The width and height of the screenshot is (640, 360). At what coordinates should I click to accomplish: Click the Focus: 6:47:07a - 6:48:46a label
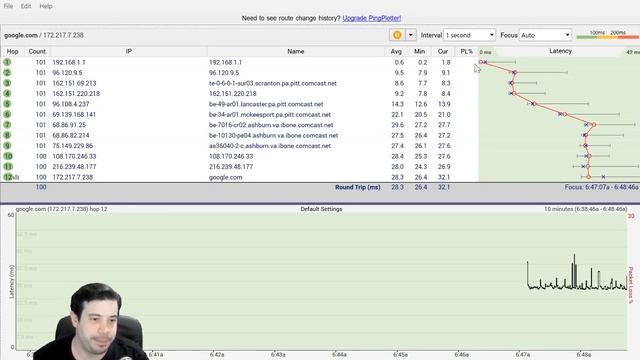pyautogui.click(x=602, y=187)
